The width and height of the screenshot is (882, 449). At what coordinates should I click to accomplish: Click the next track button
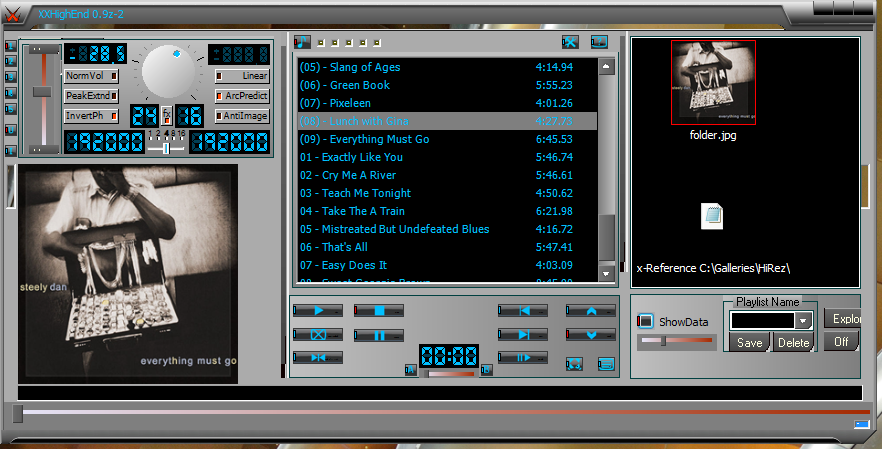coord(523,335)
